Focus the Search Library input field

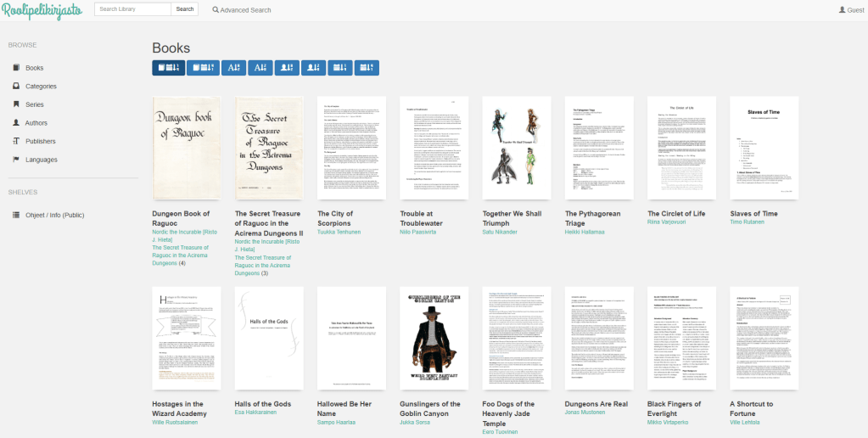click(x=132, y=9)
